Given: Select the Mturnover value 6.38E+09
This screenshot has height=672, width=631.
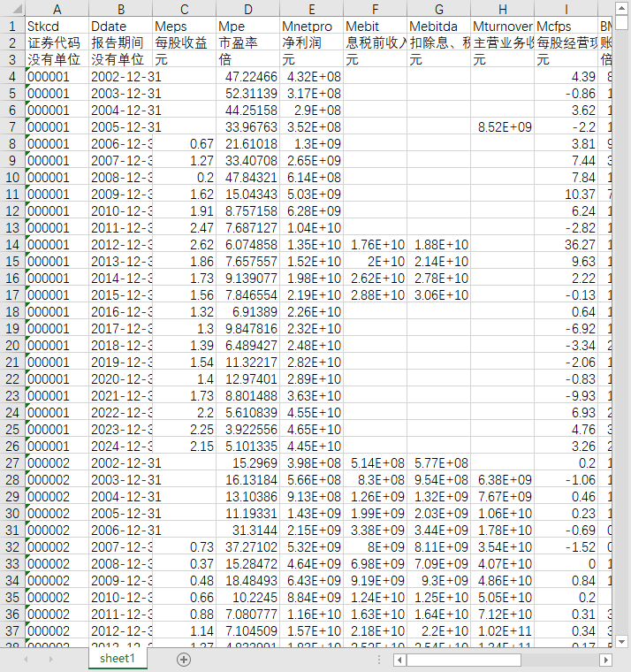Looking at the screenshot, I should tap(503, 480).
